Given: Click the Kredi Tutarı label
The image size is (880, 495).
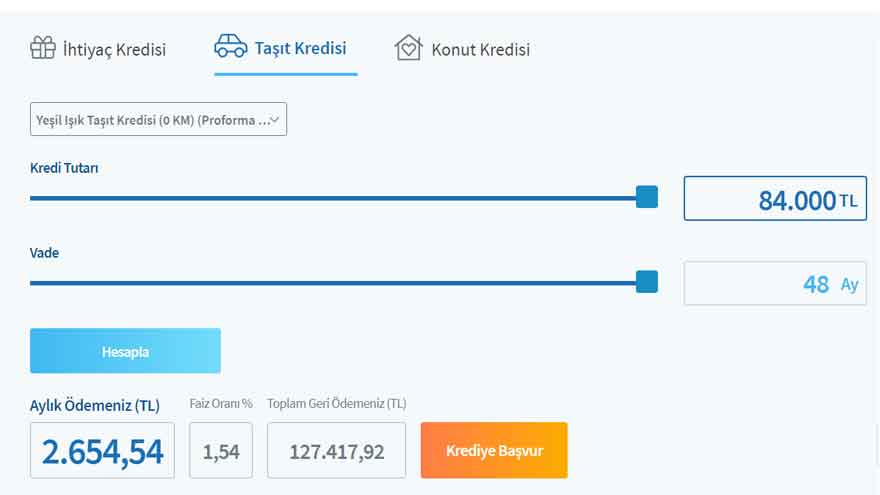Looking at the screenshot, I should pos(64,168).
